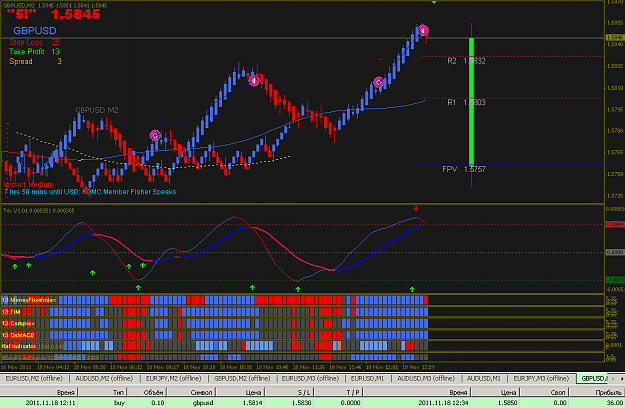Click the tall green vertical range bar
This screenshot has height=408, width=625.
[x=472, y=102]
